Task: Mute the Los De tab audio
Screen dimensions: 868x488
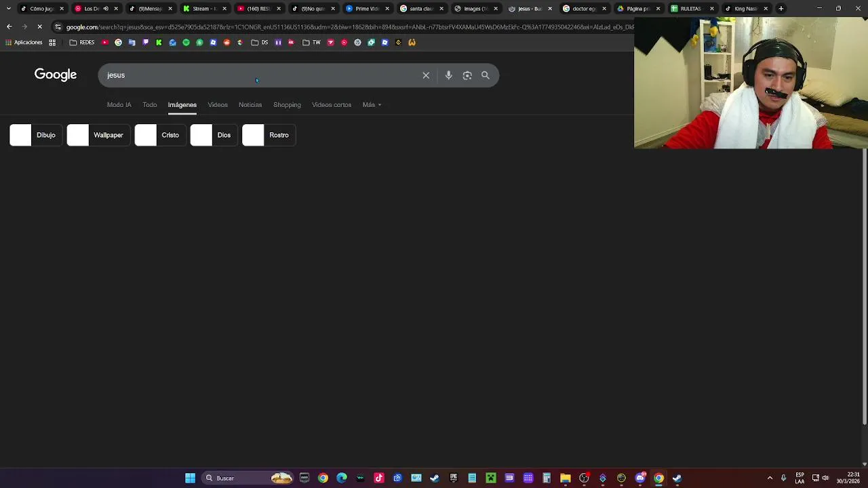Action: [x=106, y=9]
